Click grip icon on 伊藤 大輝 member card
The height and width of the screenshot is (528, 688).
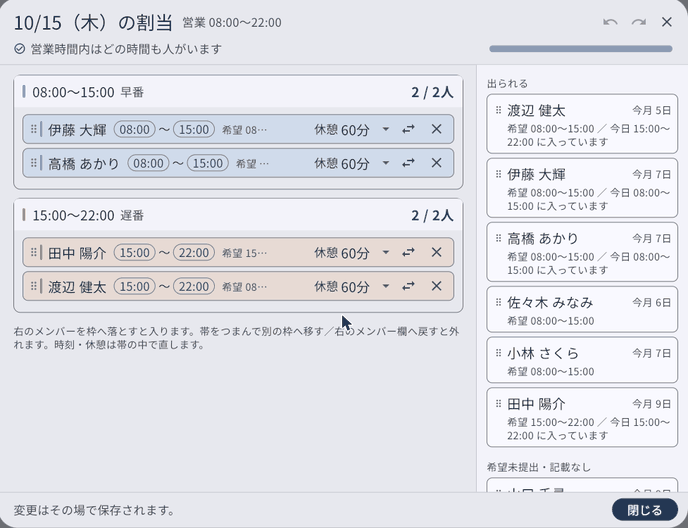498,174
